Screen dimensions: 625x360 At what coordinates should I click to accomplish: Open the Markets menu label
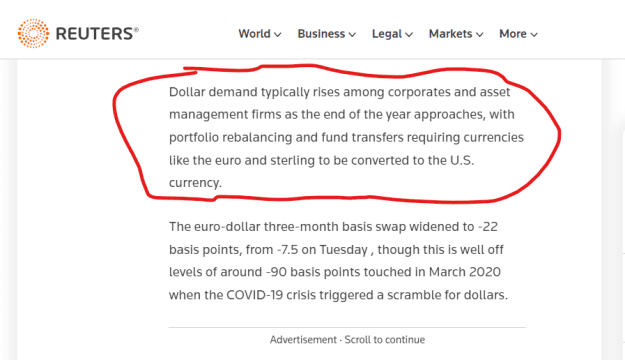[x=450, y=34]
